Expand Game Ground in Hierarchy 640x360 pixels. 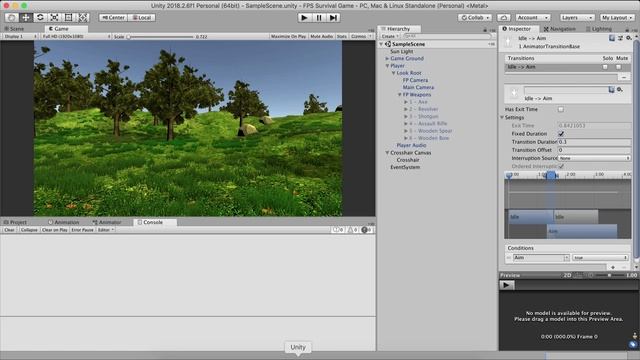click(387, 58)
